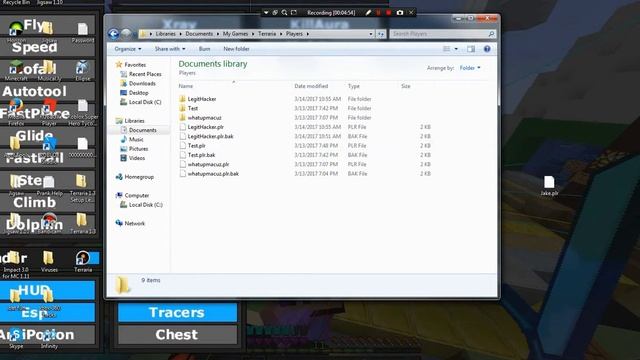Open the Arrange by Folder dropdown
This screenshot has height=360, width=640.
tap(470, 68)
